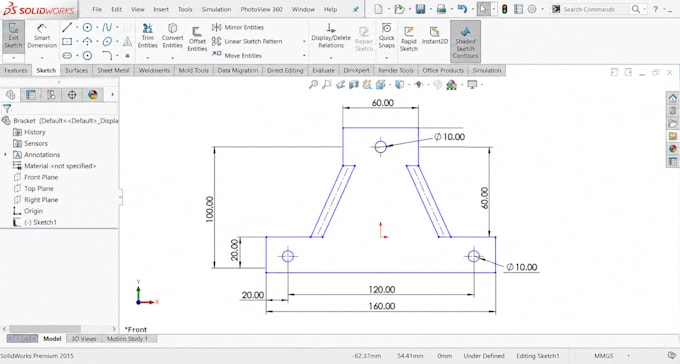
Task: Select the Spline sketch tool
Action: point(107,28)
